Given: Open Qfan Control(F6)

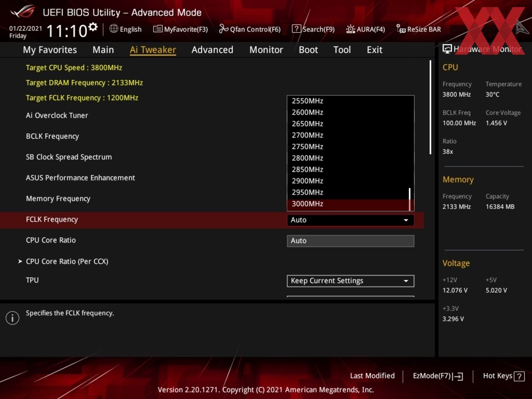Looking at the screenshot, I should 250,29.
